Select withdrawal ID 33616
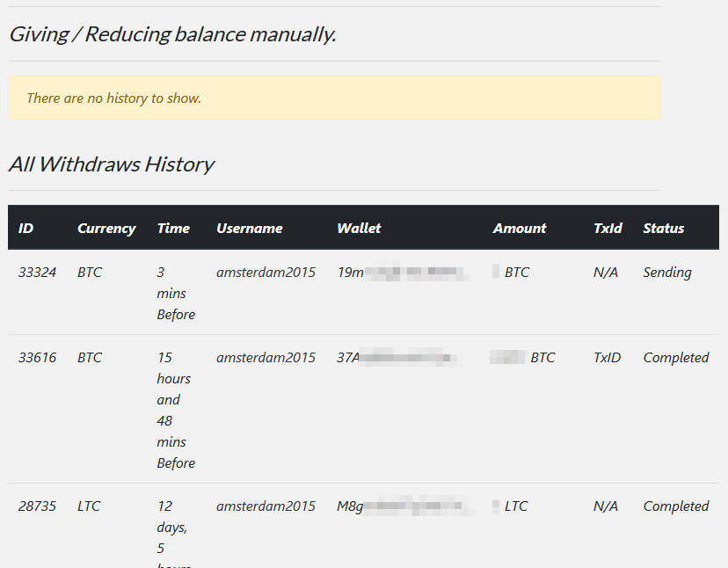Image resolution: width=728 pixels, height=568 pixels. [37, 358]
